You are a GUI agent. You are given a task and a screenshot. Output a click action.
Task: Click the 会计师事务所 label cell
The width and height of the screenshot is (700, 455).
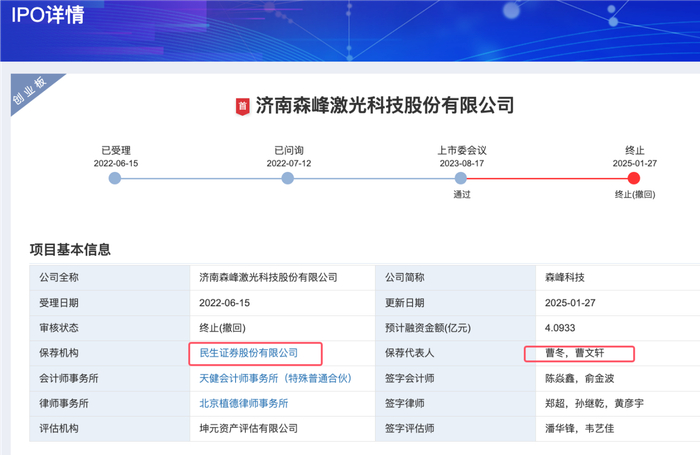(x=109, y=379)
